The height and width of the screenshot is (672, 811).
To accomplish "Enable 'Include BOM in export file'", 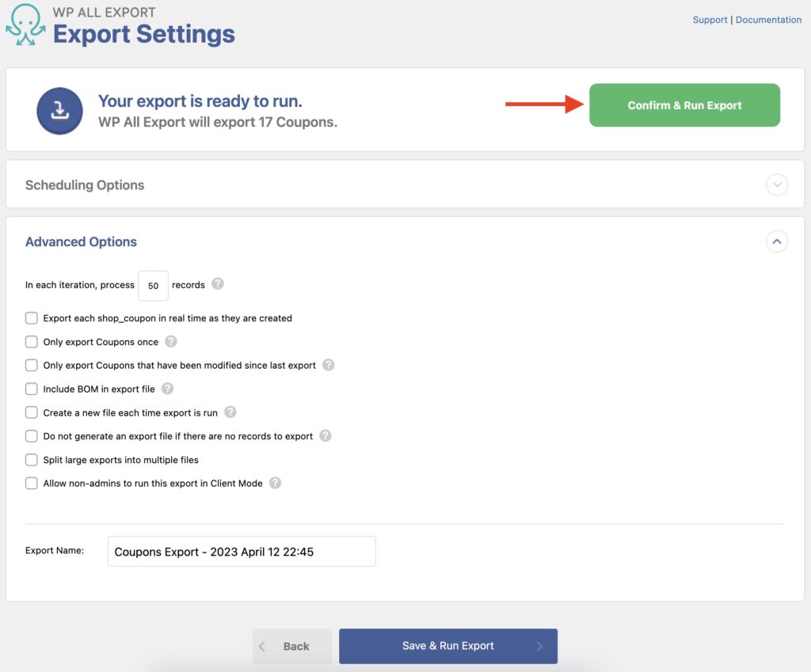I will [x=31, y=389].
